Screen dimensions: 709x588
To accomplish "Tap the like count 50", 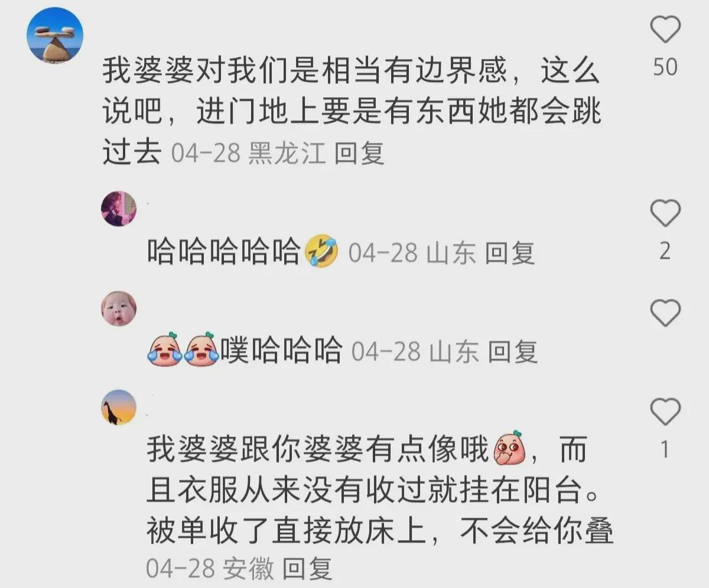I will 665,67.
